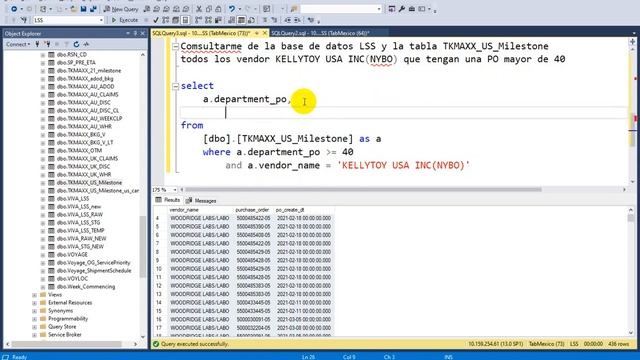Switch to the SQLQuery2.sql tab
The height and width of the screenshot is (360, 640).
click(x=320, y=33)
